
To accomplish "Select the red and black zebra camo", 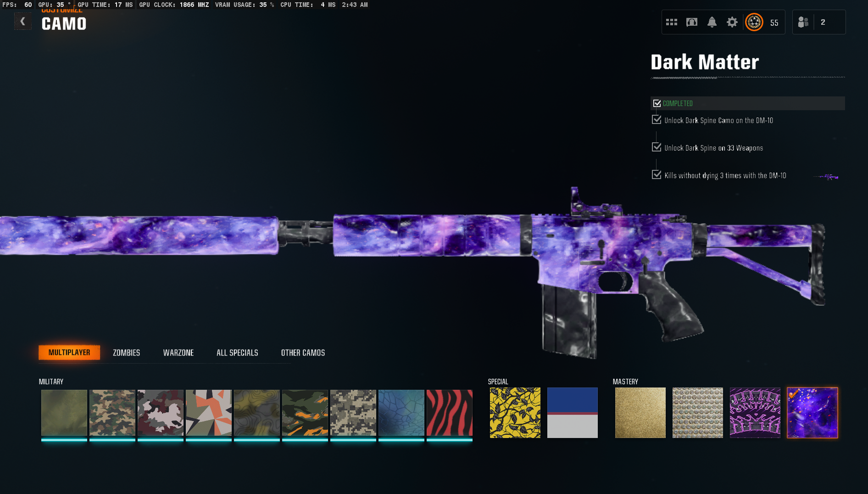I will pyautogui.click(x=450, y=413).
